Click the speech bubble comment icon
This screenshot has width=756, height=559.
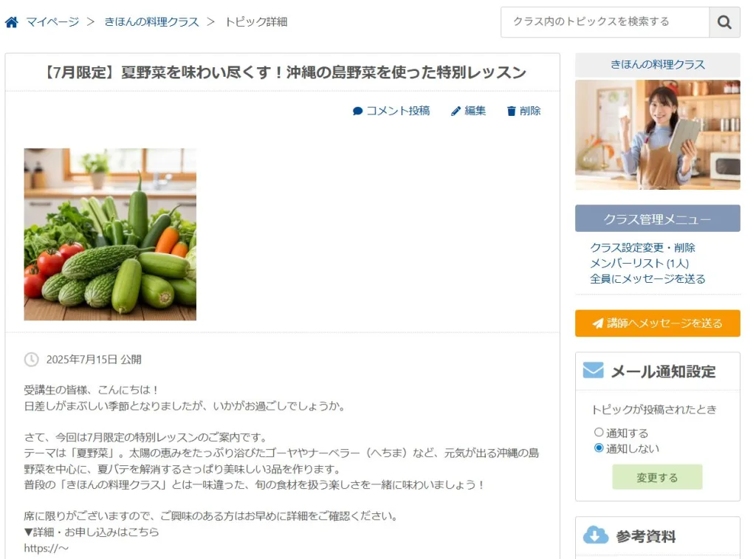pyautogui.click(x=357, y=112)
